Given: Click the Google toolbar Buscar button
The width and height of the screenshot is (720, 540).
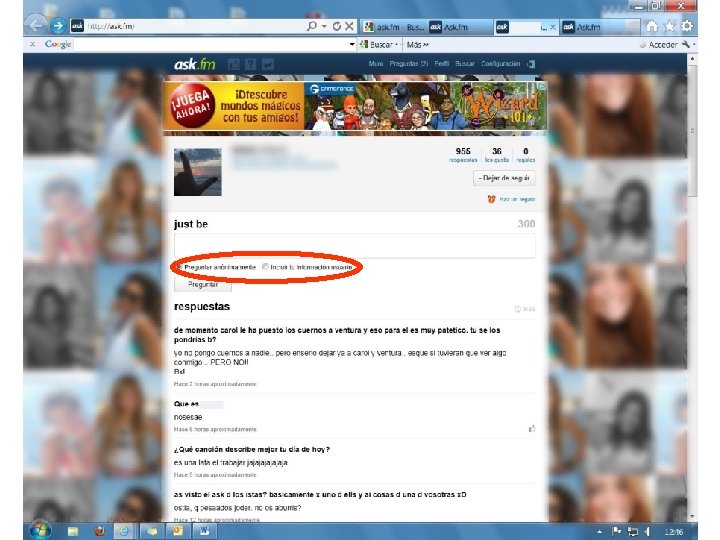Looking at the screenshot, I should [x=376, y=45].
